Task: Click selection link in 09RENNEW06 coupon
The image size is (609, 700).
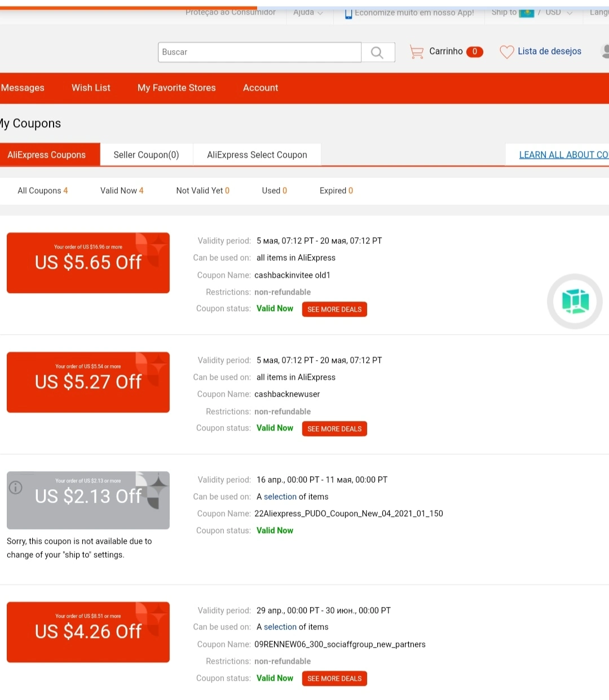Action: click(280, 627)
